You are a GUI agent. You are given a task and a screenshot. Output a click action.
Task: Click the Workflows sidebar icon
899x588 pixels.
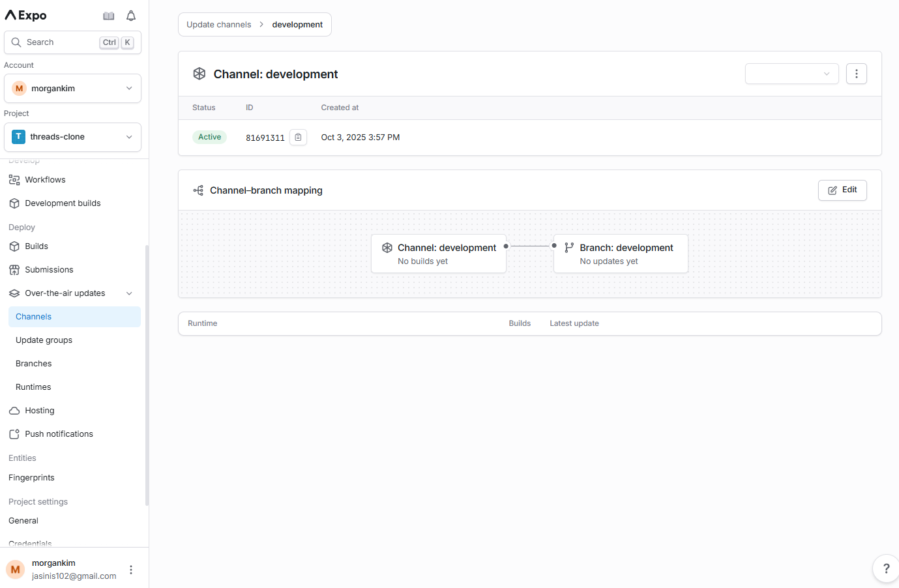click(14, 180)
